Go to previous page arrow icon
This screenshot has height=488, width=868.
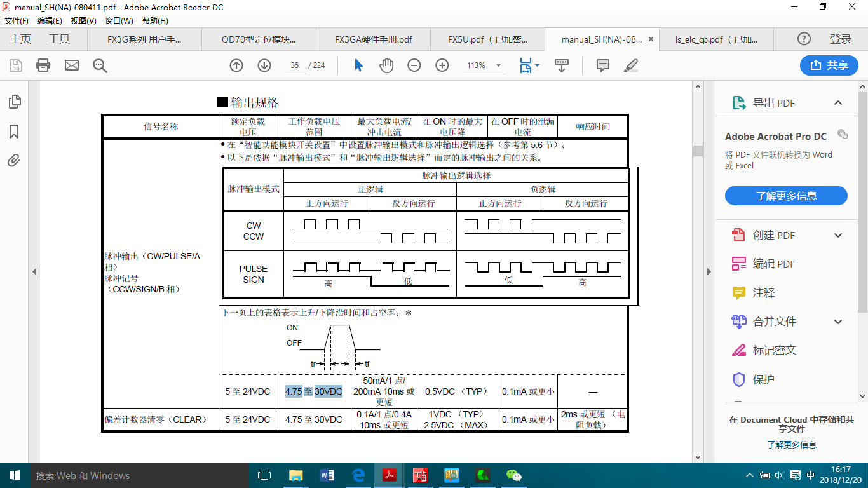pos(236,65)
